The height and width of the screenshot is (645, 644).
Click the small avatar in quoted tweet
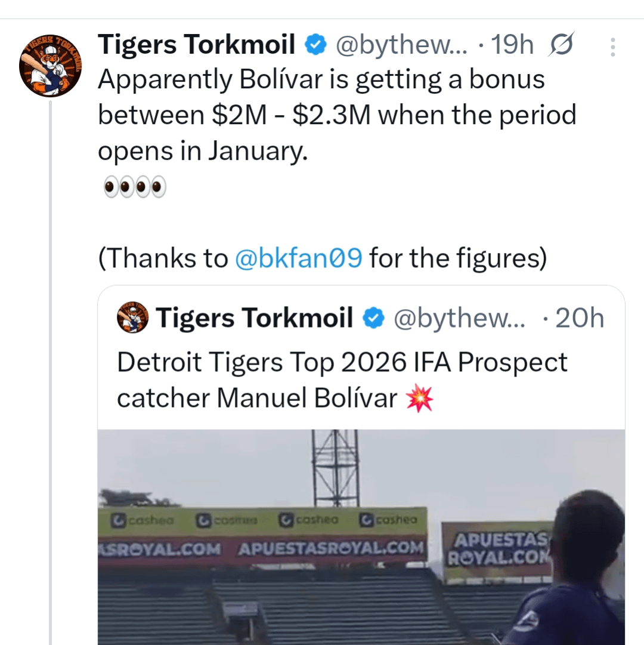click(132, 317)
